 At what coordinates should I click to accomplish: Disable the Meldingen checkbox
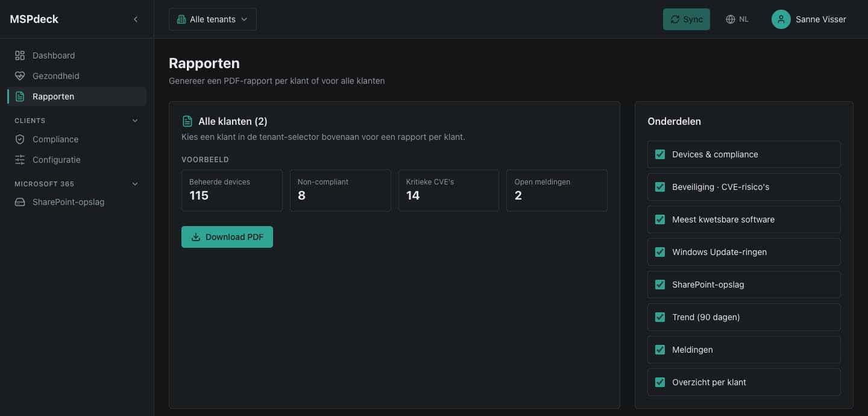(660, 350)
